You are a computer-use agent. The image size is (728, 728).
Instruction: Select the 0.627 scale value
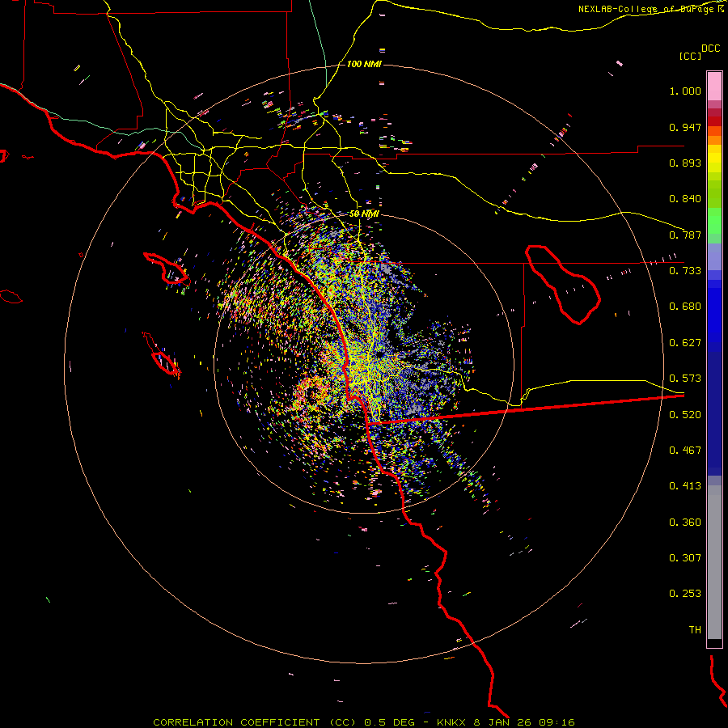[x=685, y=343]
